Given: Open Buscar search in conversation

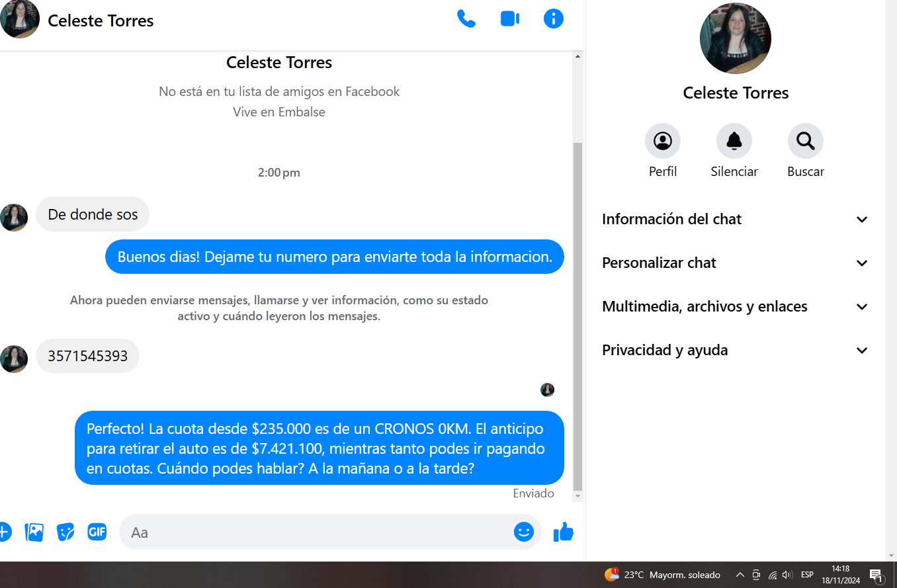Looking at the screenshot, I should coord(806,141).
